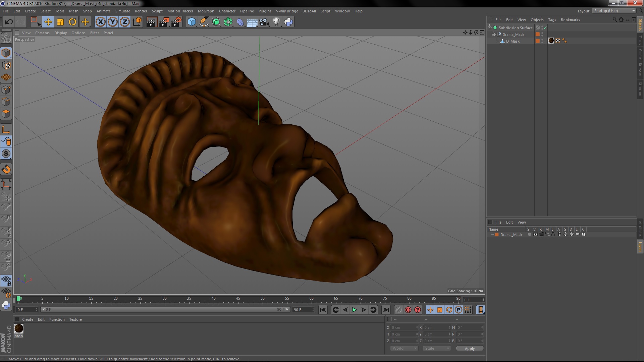644x362 pixels.
Task: Open the Edit Render Settings icon
Action: pyautogui.click(x=176, y=22)
